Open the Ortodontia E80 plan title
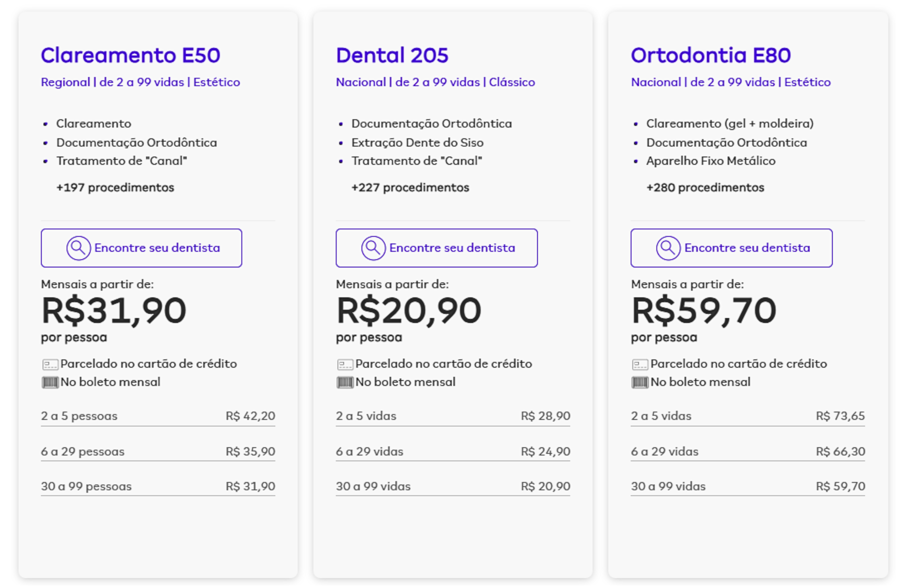 [x=711, y=55]
